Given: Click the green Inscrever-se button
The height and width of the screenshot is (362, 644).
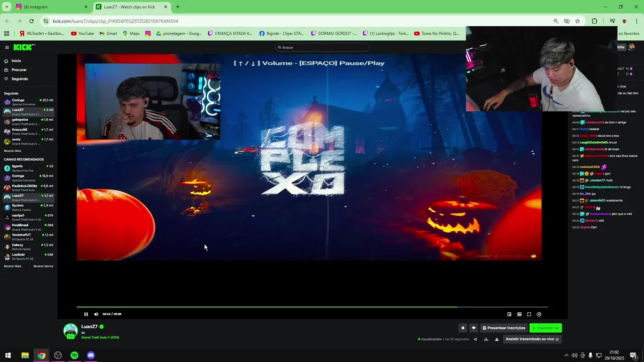Looking at the screenshot, I should 545,328.
